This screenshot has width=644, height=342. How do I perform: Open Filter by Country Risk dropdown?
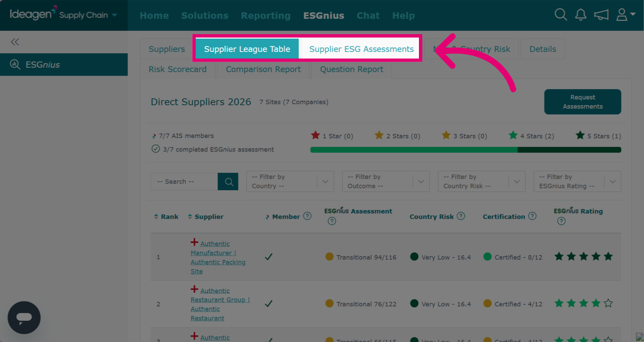click(x=482, y=182)
